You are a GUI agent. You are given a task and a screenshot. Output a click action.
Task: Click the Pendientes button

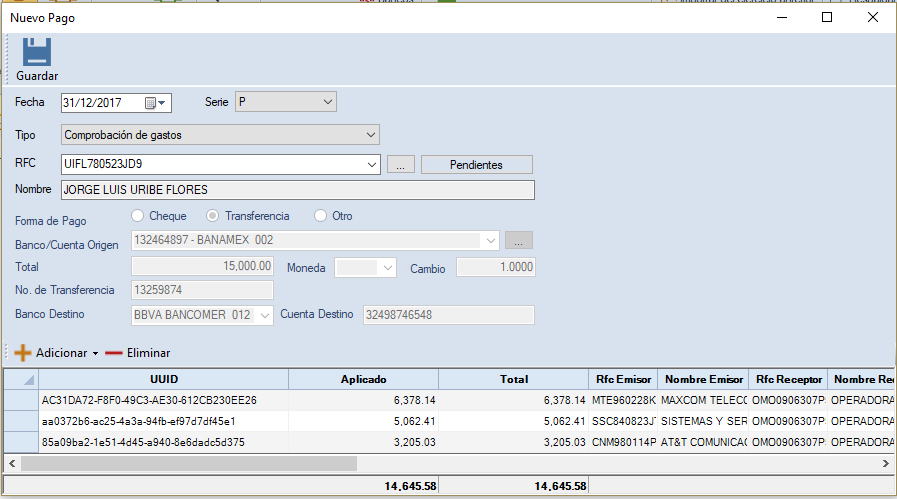coord(476,165)
